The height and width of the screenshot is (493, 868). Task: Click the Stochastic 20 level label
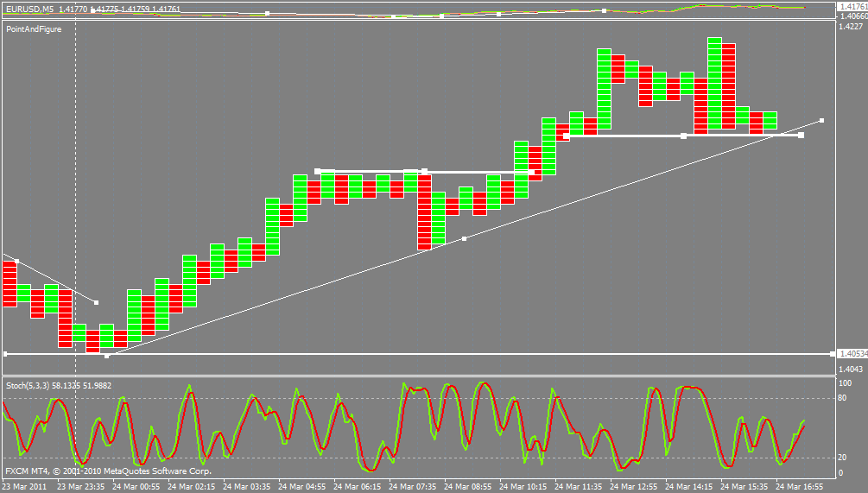click(842, 457)
